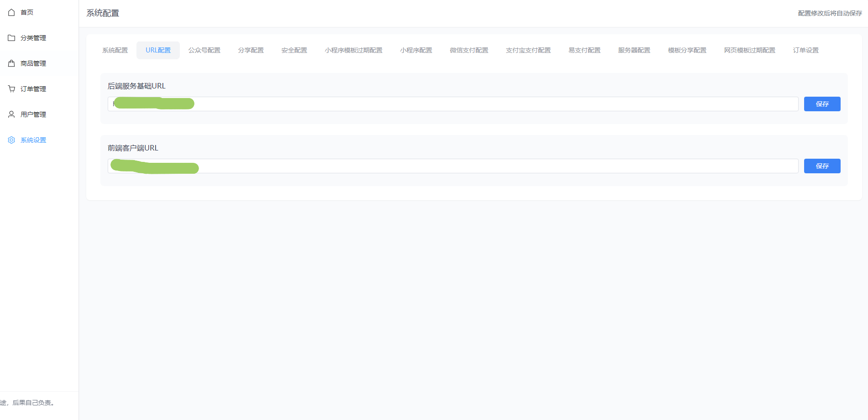Open the 公众号配置 tab
Image resolution: width=868 pixels, height=420 pixels.
tap(204, 50)
